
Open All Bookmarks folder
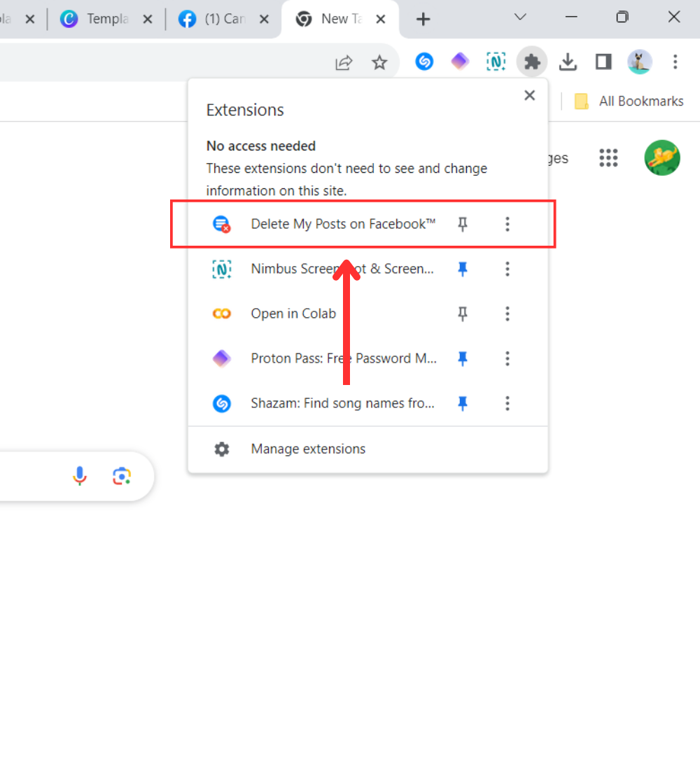(x=629, y=101)
